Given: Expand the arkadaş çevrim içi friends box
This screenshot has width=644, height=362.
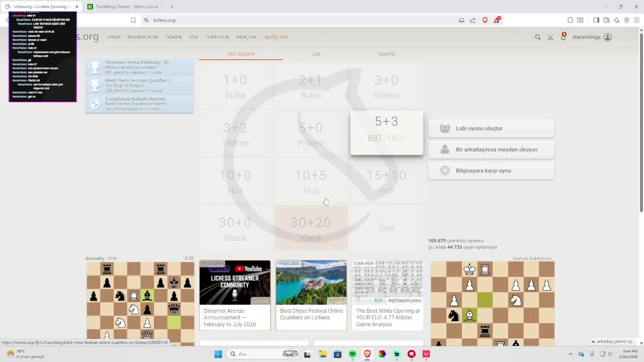Looking at the screenshot, I should (x=614, y=341).
